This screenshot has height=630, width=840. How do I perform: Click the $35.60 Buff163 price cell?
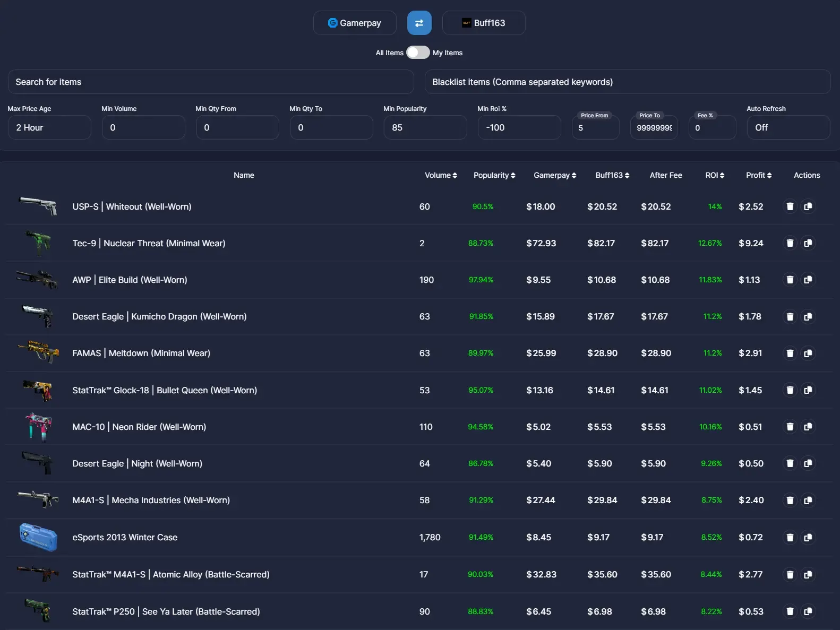coord(602,574)
